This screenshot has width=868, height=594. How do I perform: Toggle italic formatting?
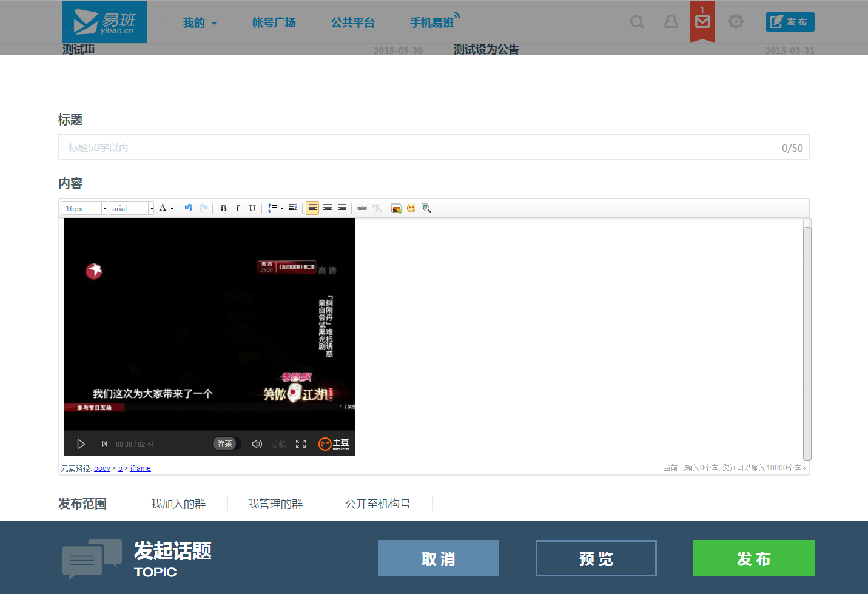pyautogui.click(x=237, y=208)
